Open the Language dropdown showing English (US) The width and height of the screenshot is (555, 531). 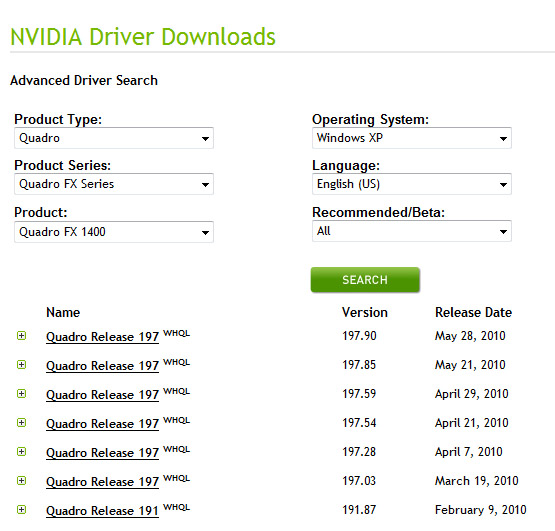coord(412,184)
